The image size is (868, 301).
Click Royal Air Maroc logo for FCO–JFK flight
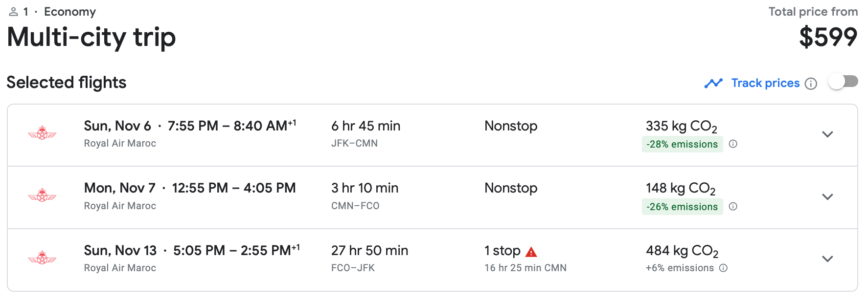pyautogui.click(x=42, y=258)
